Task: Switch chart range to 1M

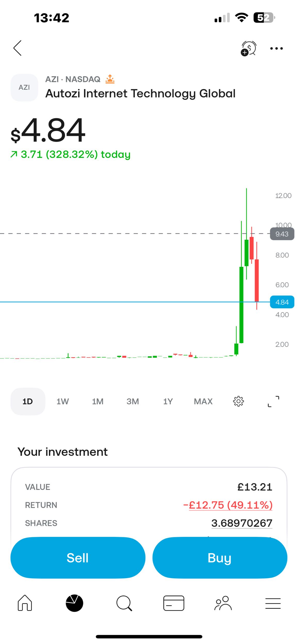Action: tap(98, 401)
